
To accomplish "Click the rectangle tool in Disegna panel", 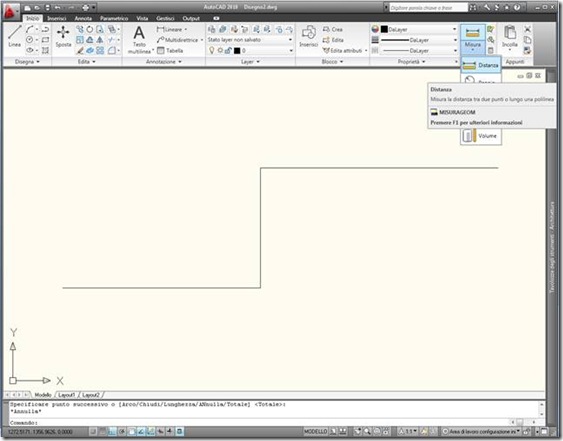I will (x=45, y=40).
